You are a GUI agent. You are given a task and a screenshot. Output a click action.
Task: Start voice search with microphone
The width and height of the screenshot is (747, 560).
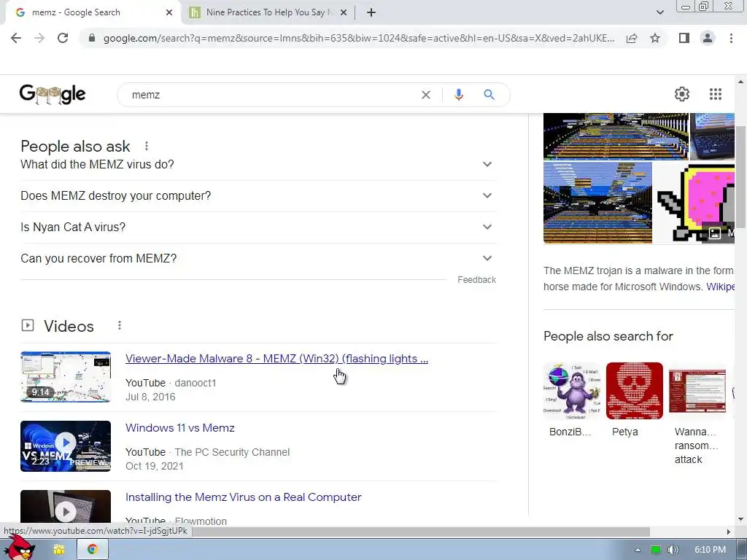tap(459, 95)
